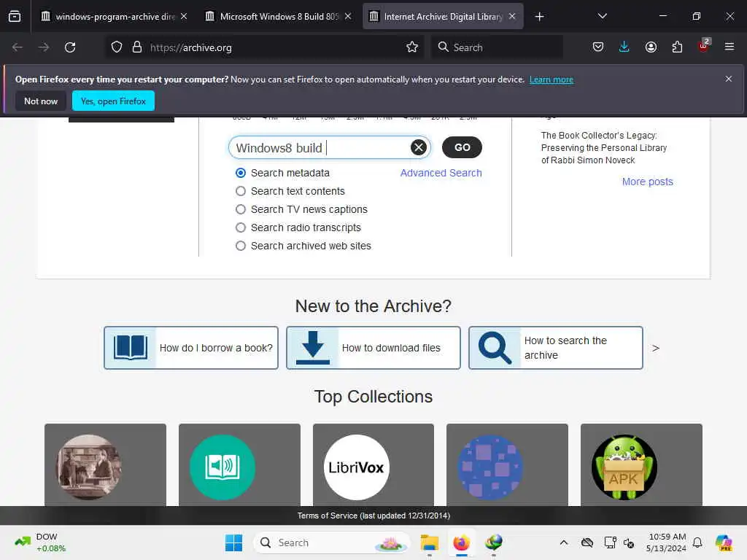
Task: Bookmark this page with star icon
Action: click(x=412, y=47)
